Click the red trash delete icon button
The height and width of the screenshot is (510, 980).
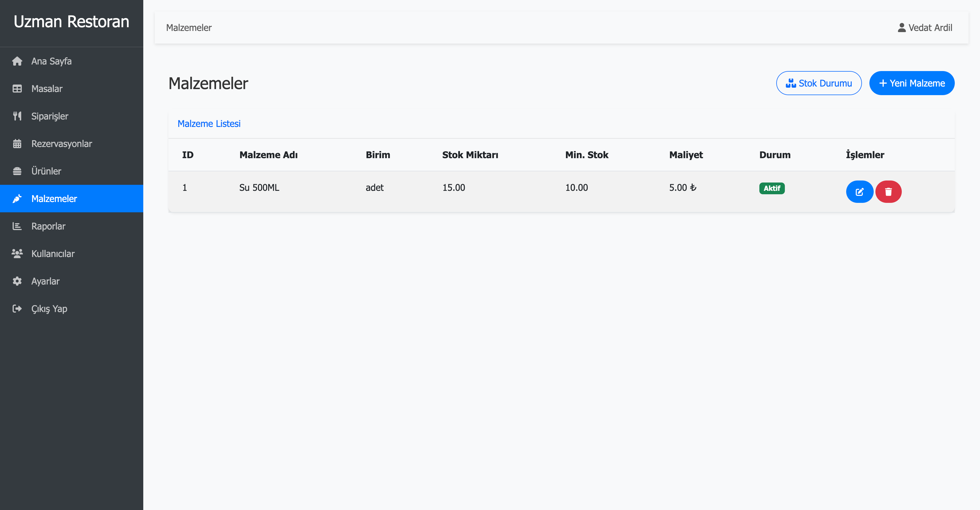click(888, 192)
